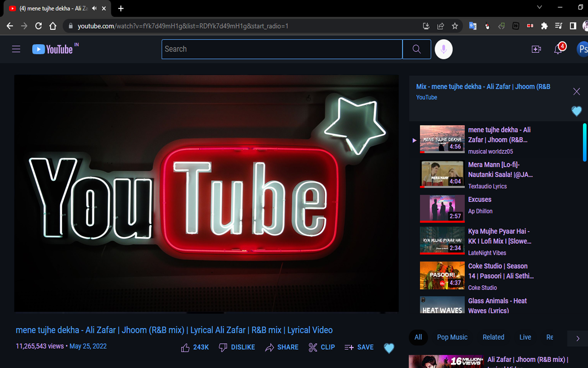Open the YouTube guide hamburger menu

pyautogui.click(x=16, y=49)
